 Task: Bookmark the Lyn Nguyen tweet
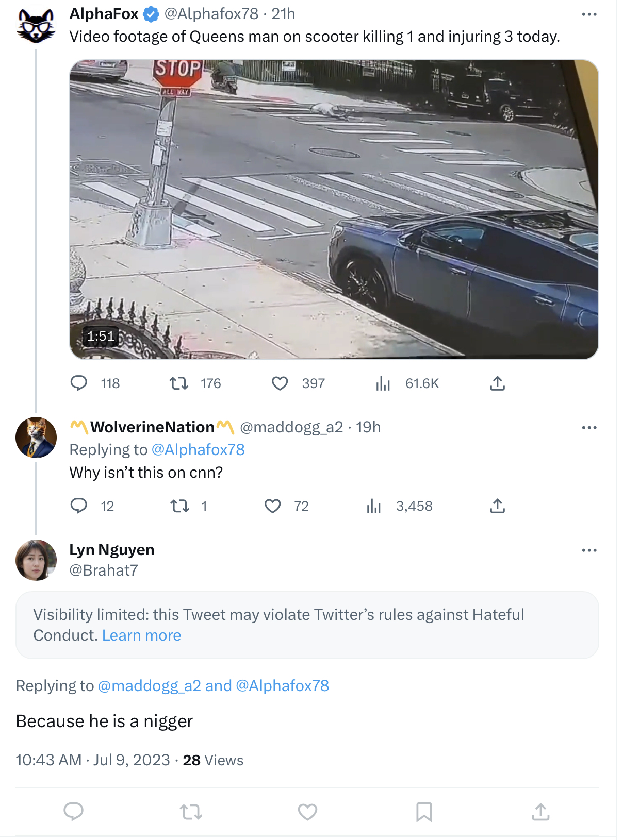point(424,812)
